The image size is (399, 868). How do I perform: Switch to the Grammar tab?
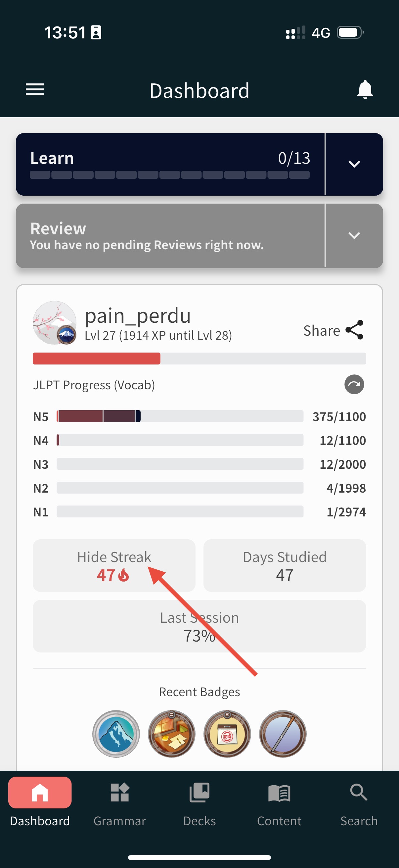pos(119,802)
